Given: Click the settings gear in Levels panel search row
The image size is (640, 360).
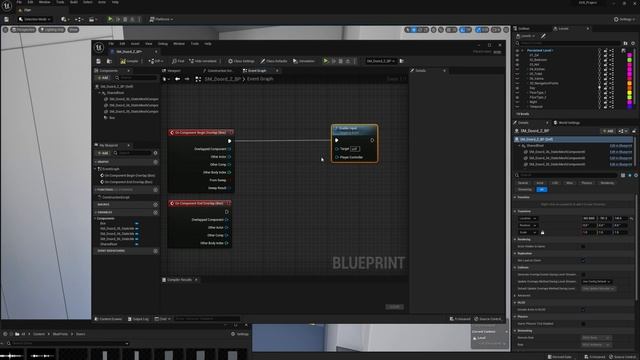Looking at the screenshot, I should click(633, 43).
